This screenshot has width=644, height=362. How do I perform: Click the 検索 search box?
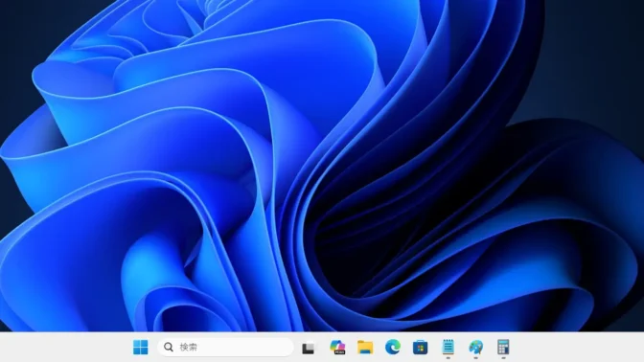(225, 348)
